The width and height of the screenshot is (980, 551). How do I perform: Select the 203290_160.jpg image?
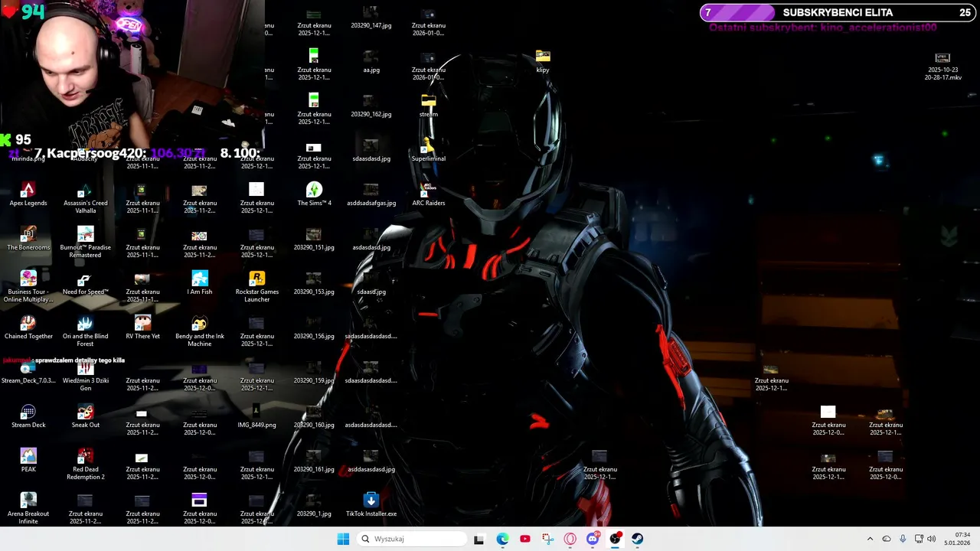pyautogui.click(x=314, y=416)
